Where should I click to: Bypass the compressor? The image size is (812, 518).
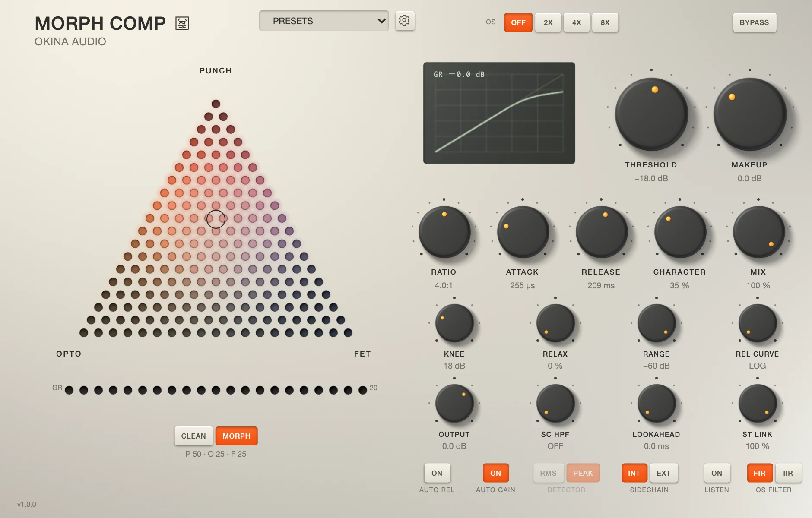(x=754, y=22)
